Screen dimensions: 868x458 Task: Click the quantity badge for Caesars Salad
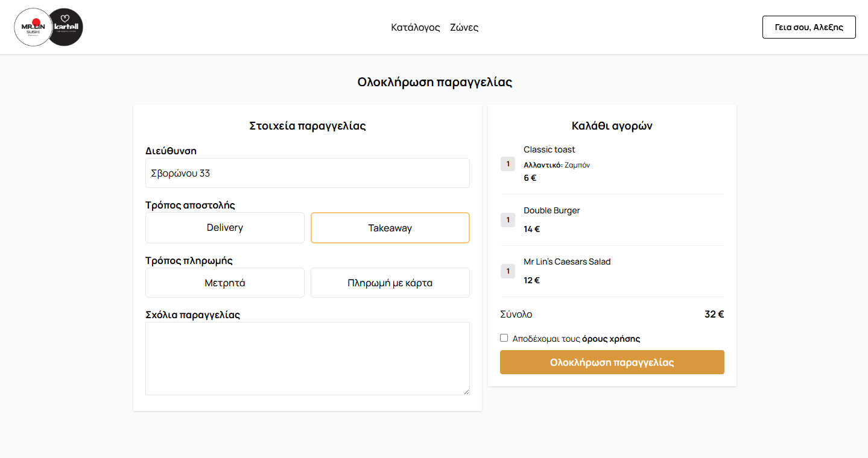click(x=507, y=271)
